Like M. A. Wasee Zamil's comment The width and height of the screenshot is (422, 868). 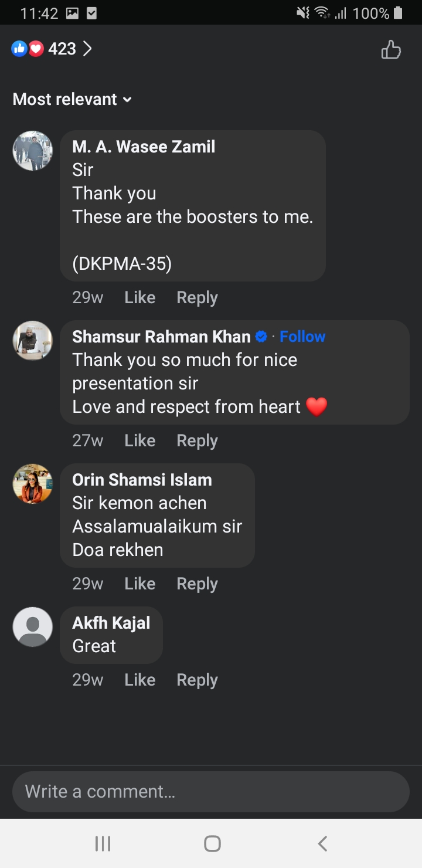139,298
